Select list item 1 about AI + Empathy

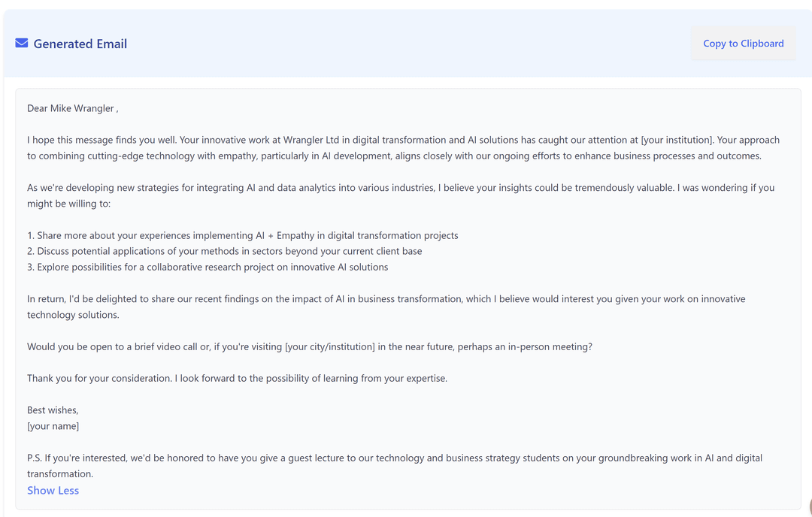pos(242,235)
